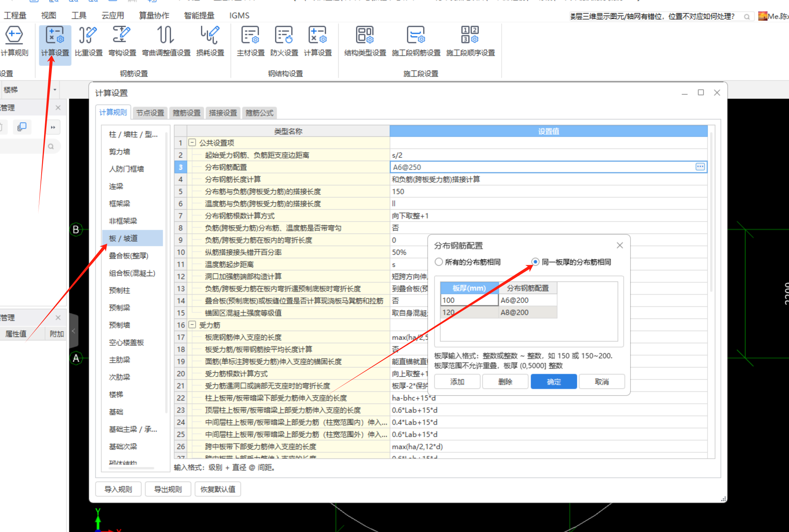This screenshot has height=532, width=789.
Task: Open 主材设置 tool
Action: (251, 42)
